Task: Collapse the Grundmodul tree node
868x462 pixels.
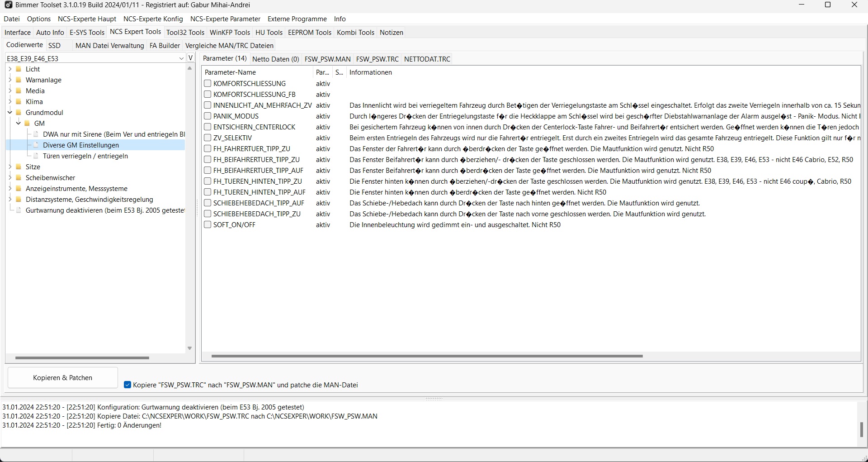Action: coord(10,113)
